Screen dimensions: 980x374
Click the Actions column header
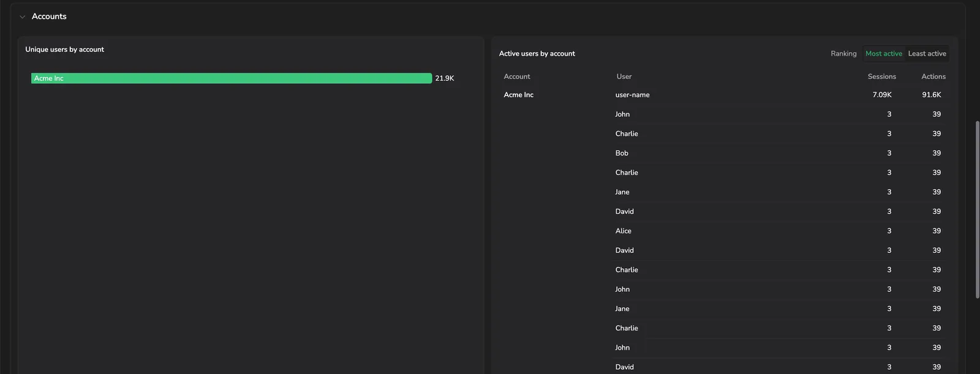click(x=933, y=77)
